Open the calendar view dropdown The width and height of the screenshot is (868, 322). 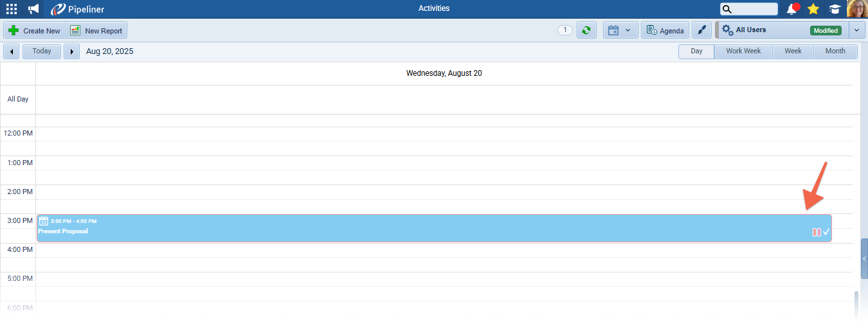tap(620, 30)
